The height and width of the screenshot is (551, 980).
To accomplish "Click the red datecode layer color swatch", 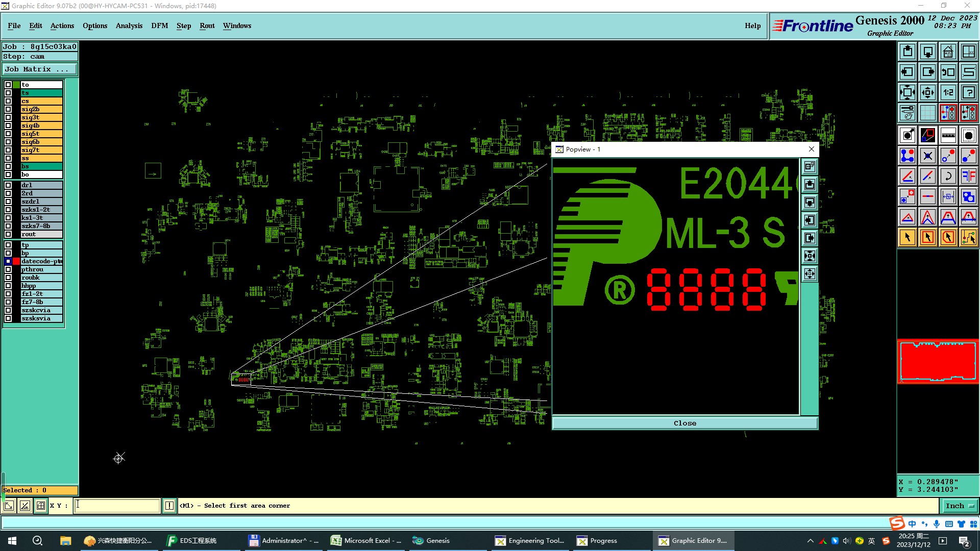I will pos(16,261).
